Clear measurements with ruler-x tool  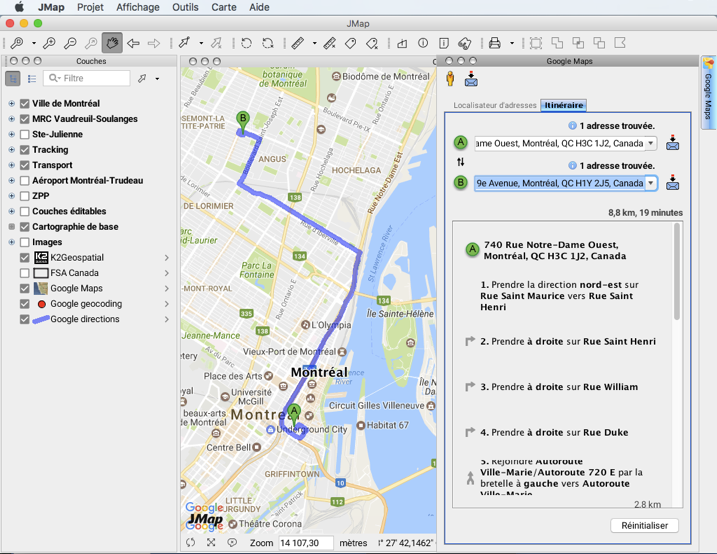pos(329,43)
